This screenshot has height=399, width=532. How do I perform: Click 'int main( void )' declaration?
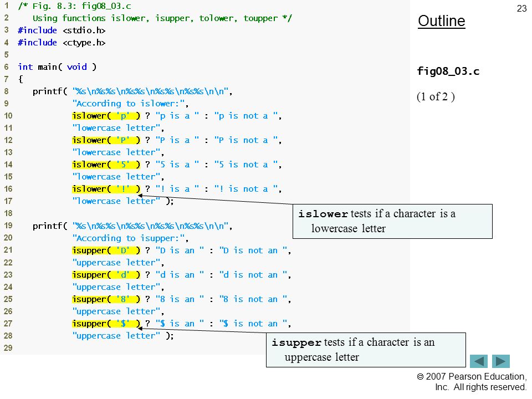57,67
